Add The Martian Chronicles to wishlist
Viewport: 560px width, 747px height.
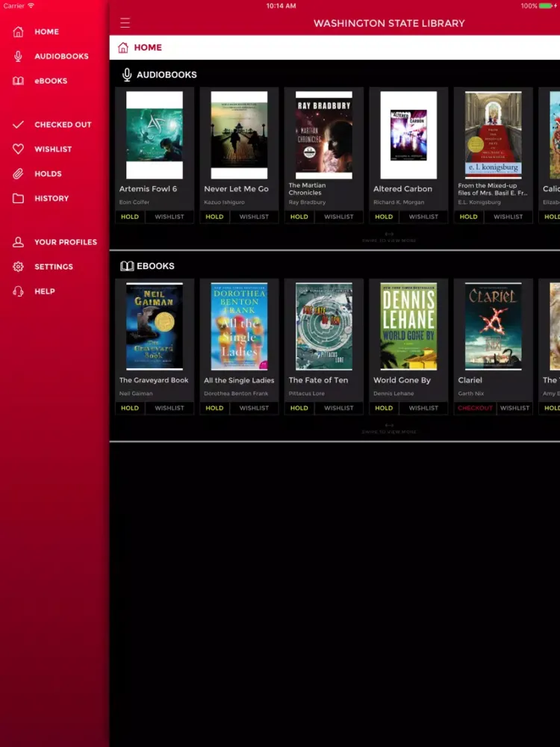[338, 217]
